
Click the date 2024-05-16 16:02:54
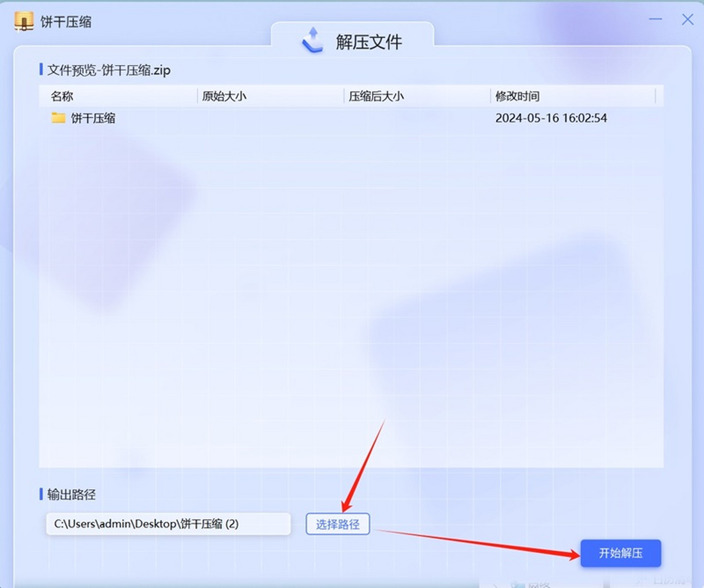point(551,118)
